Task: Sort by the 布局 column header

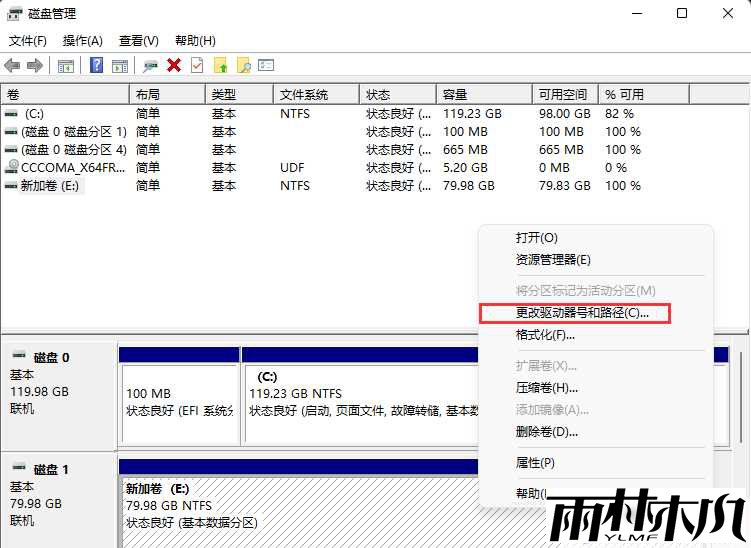Action: pos(168,94)
